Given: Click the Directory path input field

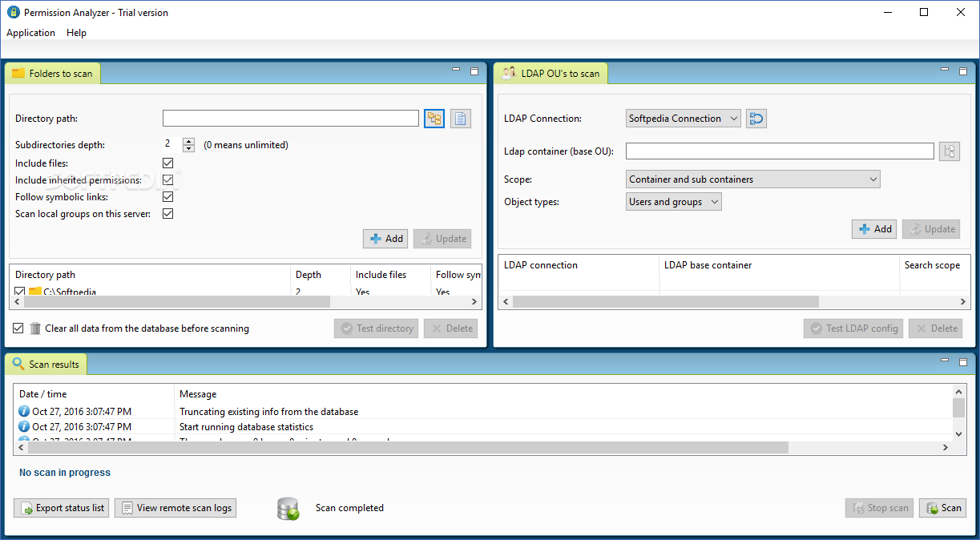Looking at the screenshot, I should tap(291, 119).
